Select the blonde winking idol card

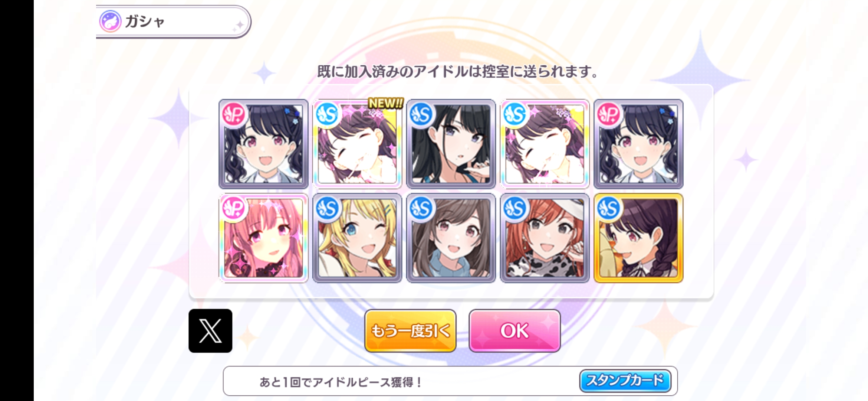[357, 238]
